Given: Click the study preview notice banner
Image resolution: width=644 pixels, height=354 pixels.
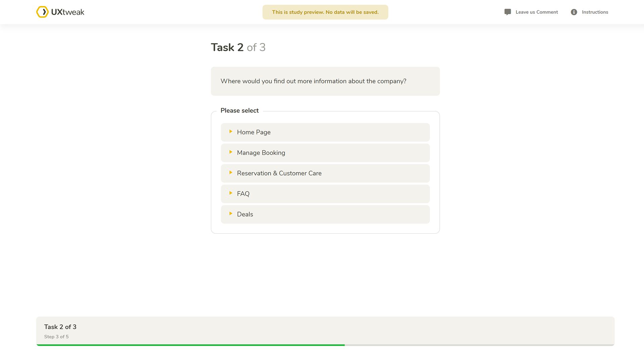Looking at the screenshot, I should click(325, 12).
